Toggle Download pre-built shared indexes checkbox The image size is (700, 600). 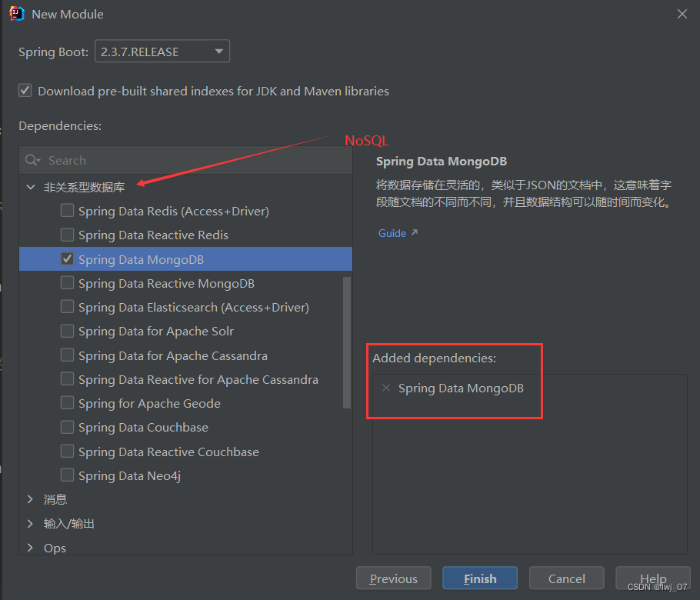coord(25,91)
